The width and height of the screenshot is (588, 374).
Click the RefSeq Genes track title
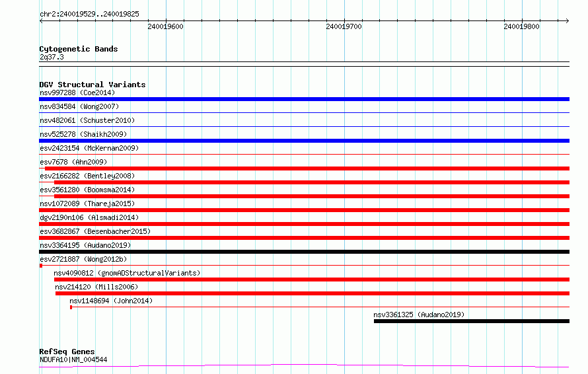coord(67,352)
